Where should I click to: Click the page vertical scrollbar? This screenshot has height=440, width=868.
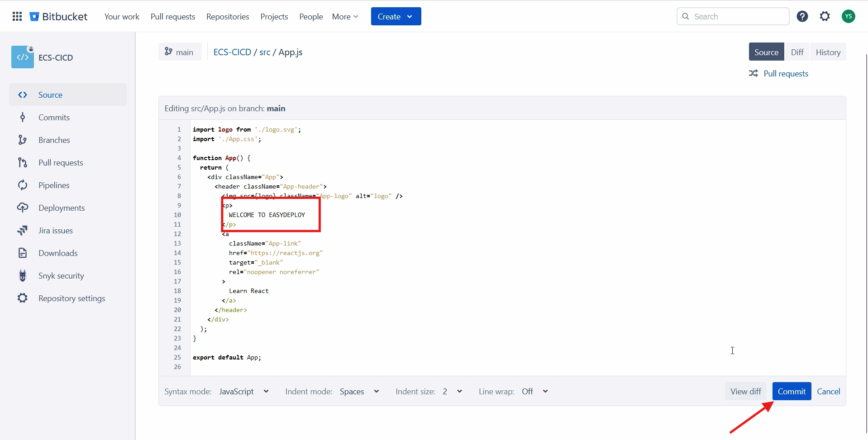tap(866, 244)
